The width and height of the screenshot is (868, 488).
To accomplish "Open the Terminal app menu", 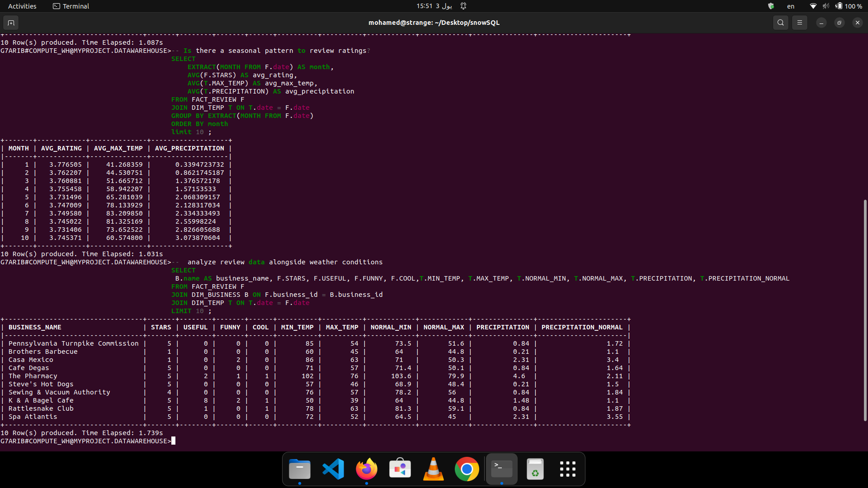I will click(71, 6).
